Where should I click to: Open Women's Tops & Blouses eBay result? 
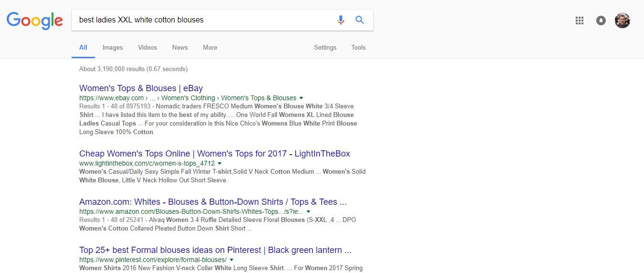(141, 88)
